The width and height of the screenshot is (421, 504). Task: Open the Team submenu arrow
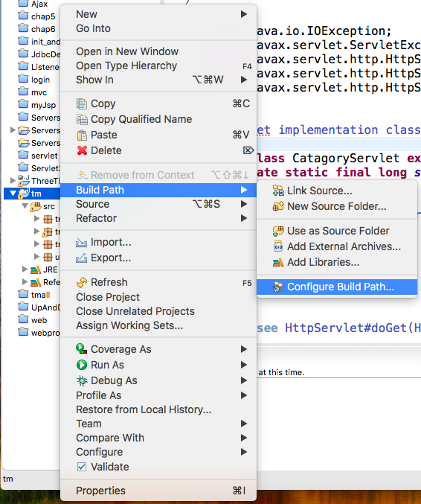(x=244, y=424)
